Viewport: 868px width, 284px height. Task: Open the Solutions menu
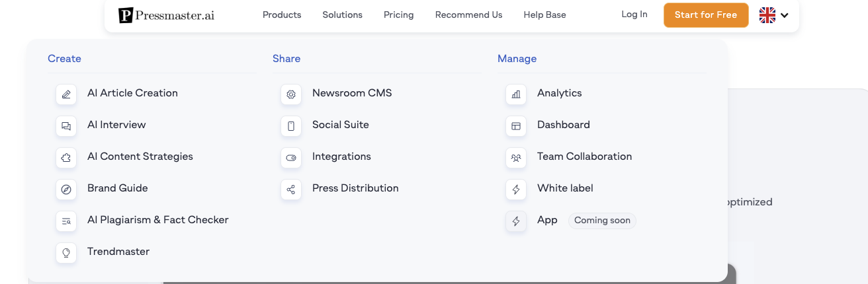coord(343,15)
